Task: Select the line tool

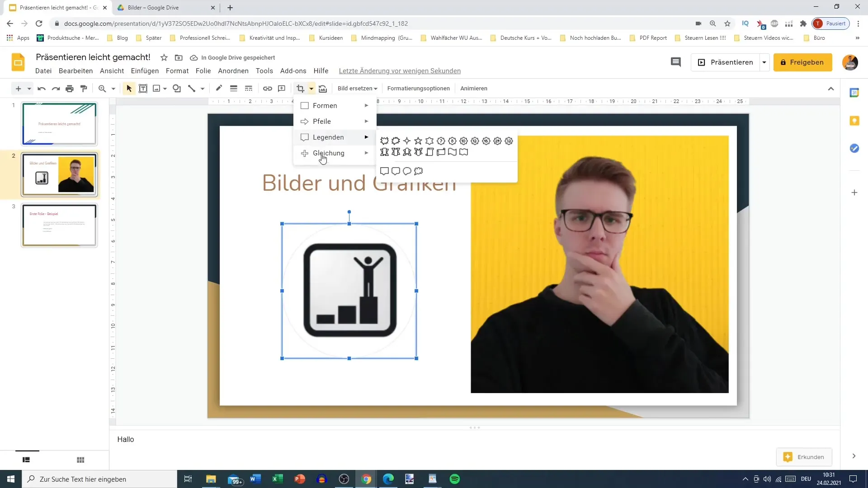Action: 192,89
